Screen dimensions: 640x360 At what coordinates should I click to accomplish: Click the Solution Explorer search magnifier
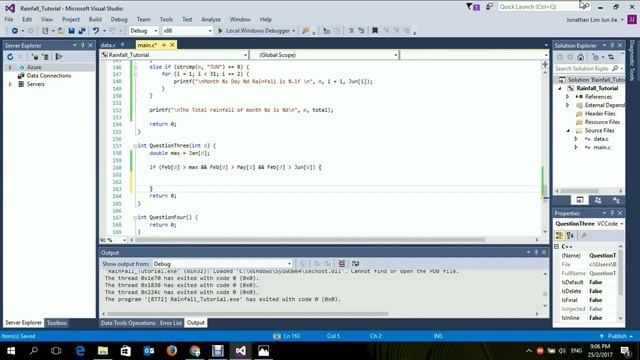click(x=615, y=69)
